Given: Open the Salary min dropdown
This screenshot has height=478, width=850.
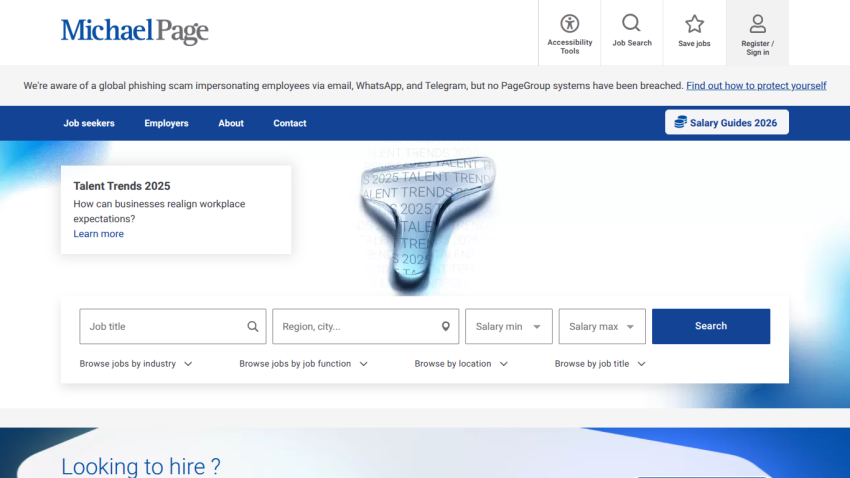Looking at the screenshot, I should (508, 326).
